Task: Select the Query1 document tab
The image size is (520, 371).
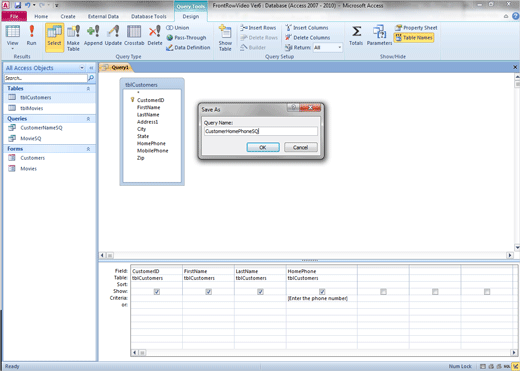Action: click(x=117, y=67)
